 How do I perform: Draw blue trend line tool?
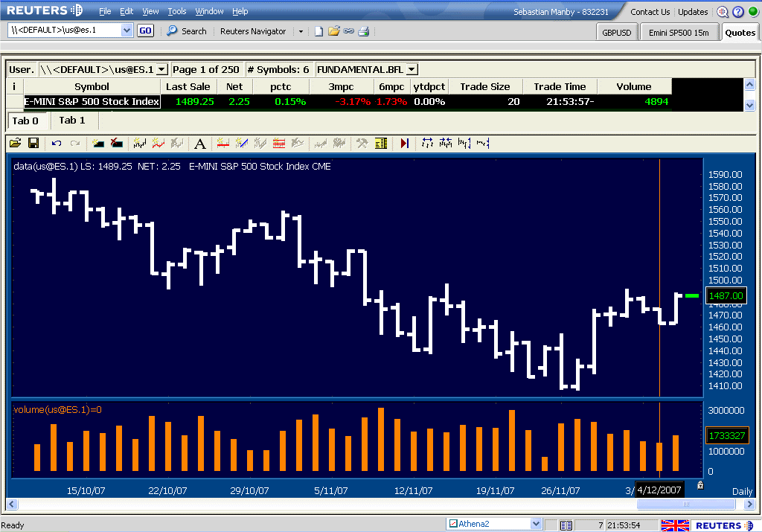point(242,143)
